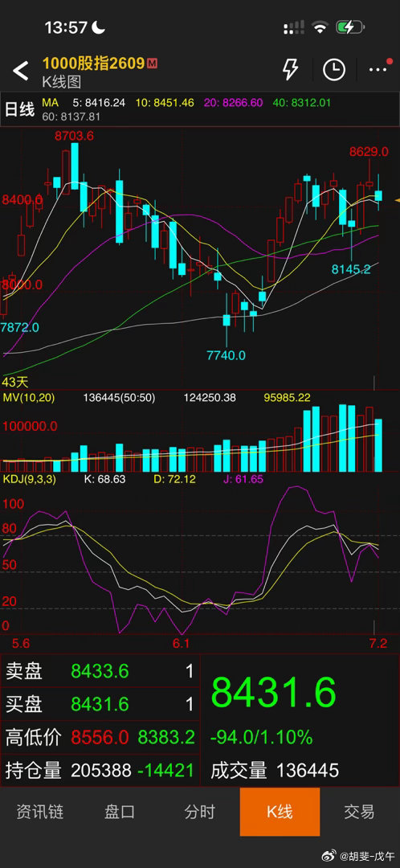This screenshot has height=868, width=400.
Task: Tap the J: 61.65 value
Action: pos(243,478)
